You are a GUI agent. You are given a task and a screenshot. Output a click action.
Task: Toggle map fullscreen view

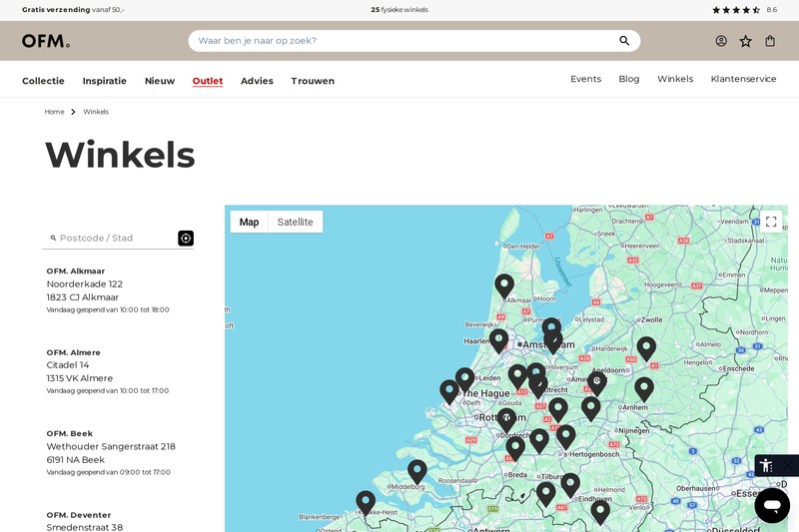(771, 222)
